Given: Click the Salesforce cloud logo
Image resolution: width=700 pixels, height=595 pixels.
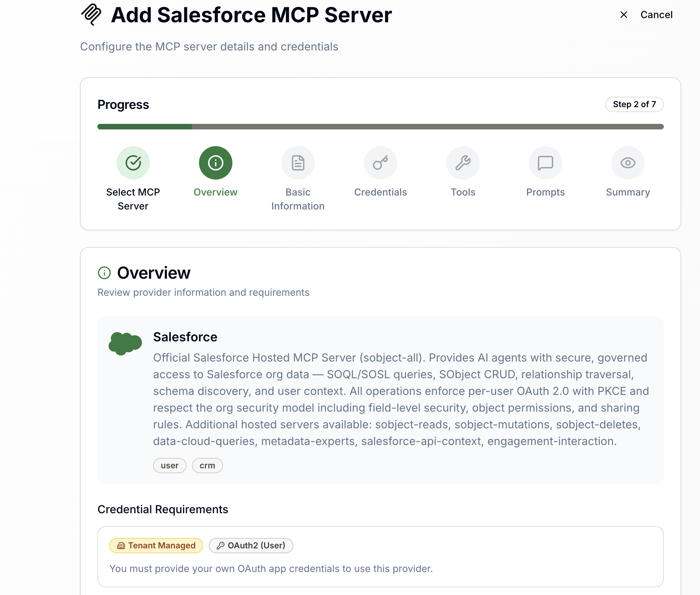Looking at the screenshot, I should tap(125, 343).
